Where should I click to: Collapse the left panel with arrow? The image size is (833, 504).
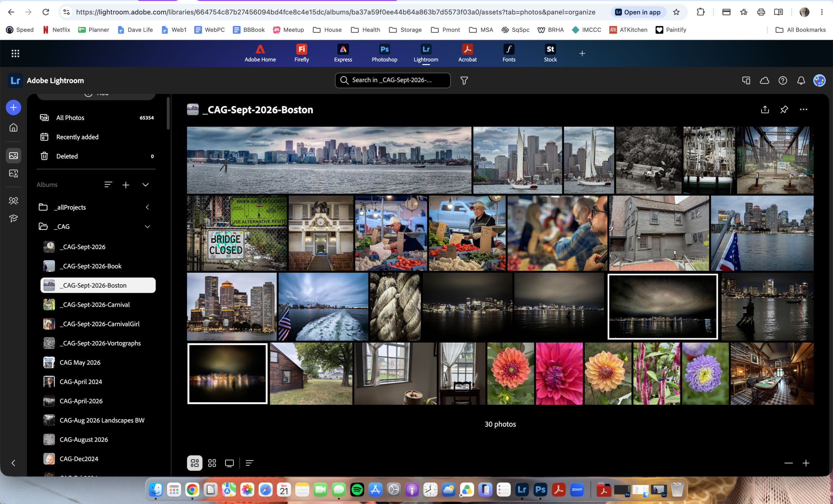click(14, 463)
